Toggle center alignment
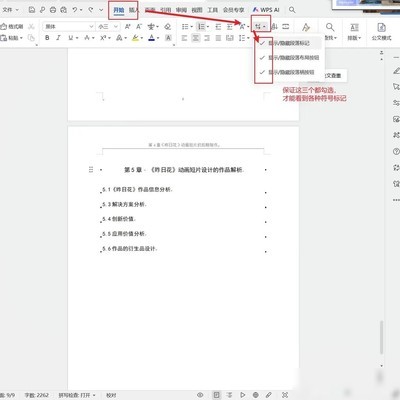The height and width of the screenshot is (400, 400). click(x=196, y=38)
